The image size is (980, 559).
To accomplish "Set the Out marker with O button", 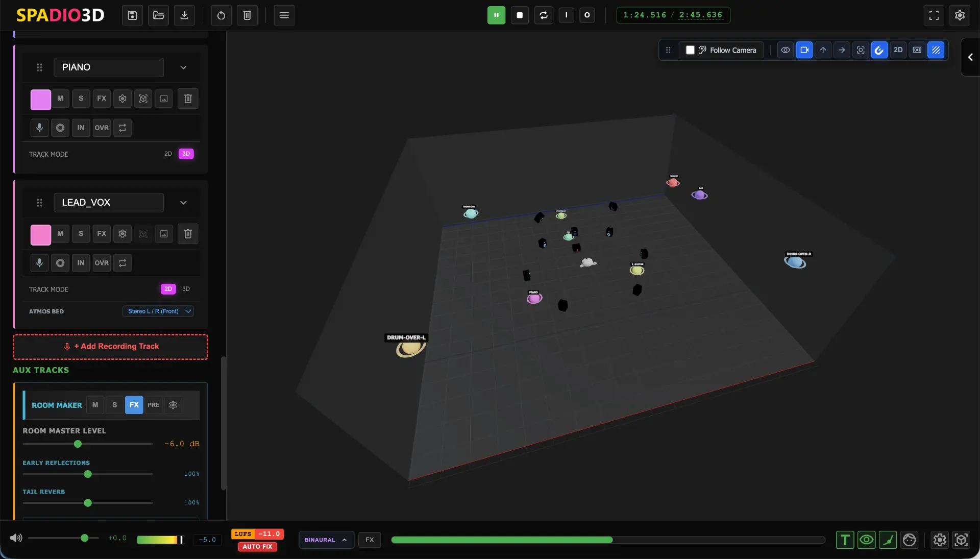I will pos(587,15).
